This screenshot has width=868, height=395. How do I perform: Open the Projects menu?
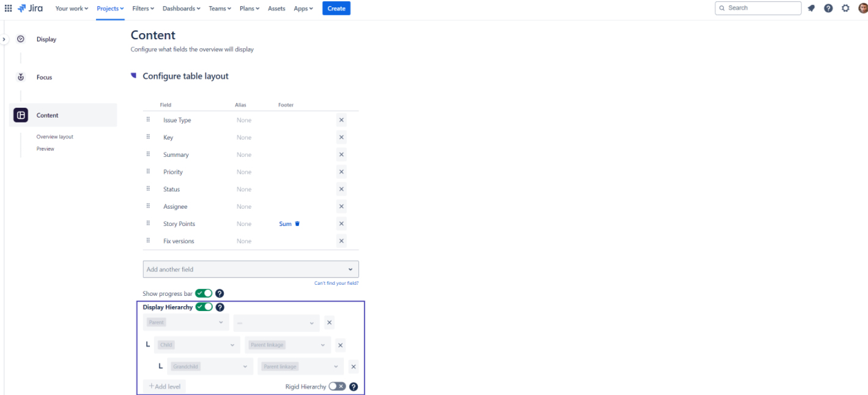(109, 8)
